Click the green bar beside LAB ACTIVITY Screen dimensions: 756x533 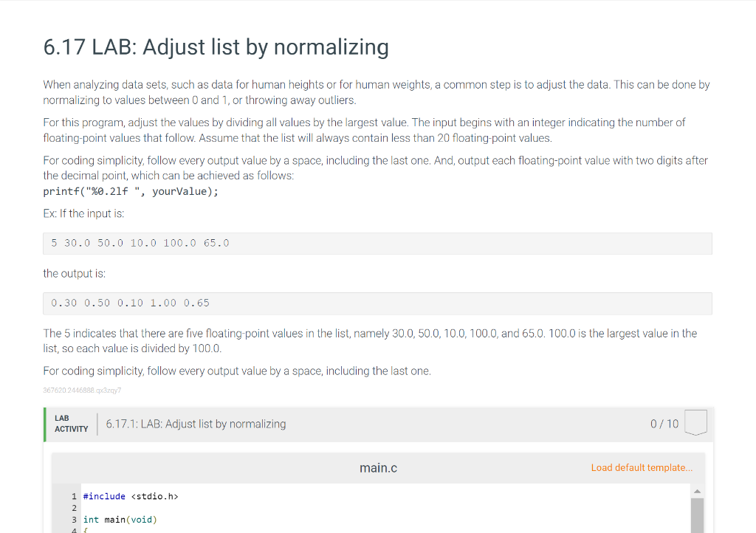(44, 424)
